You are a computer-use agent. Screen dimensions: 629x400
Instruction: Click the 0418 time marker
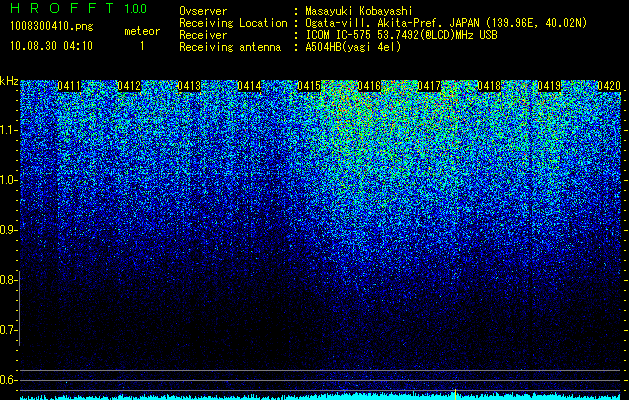tap(489, 86)
